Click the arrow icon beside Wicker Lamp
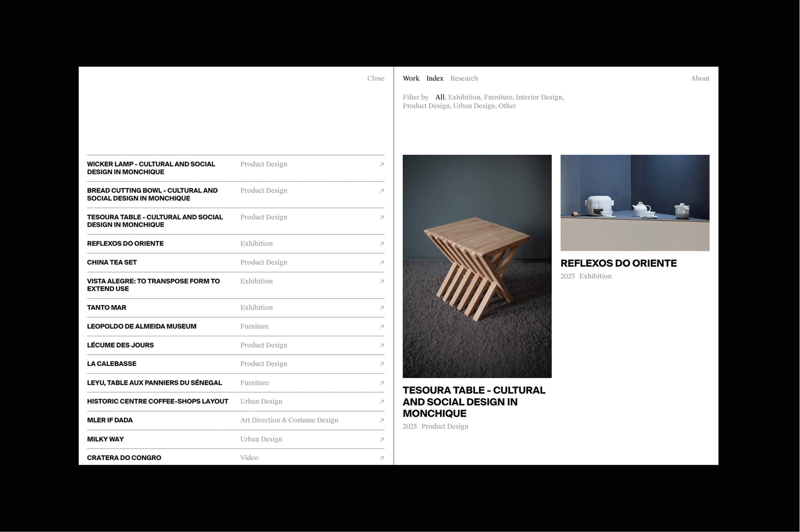Viewport: 800px width, 532px height. pos(382,165)
